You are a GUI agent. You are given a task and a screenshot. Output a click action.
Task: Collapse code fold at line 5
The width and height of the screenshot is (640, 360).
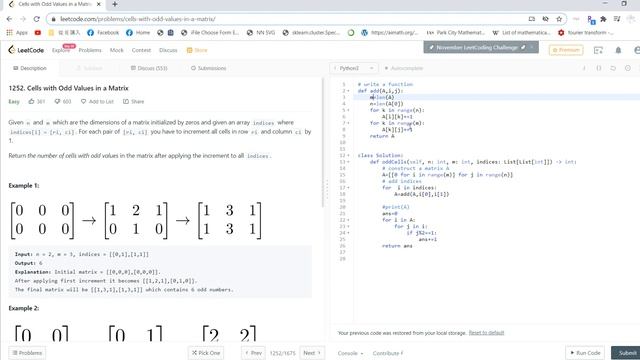348,110
